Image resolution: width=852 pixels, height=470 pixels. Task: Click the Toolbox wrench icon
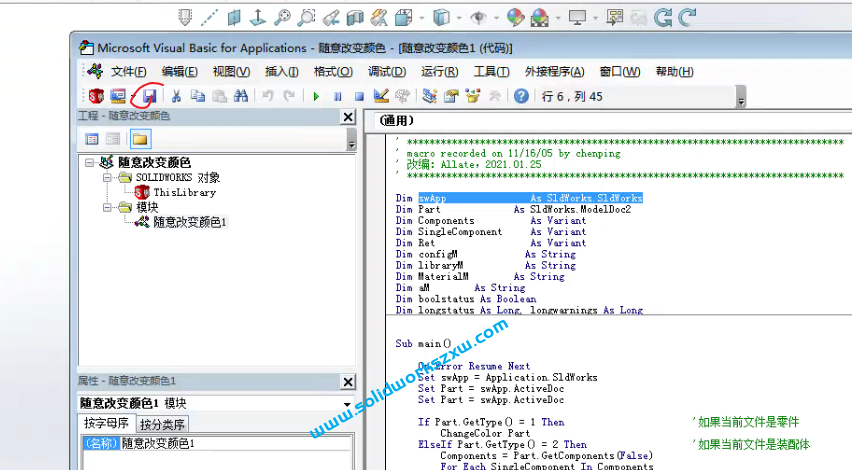click(494, 96)
